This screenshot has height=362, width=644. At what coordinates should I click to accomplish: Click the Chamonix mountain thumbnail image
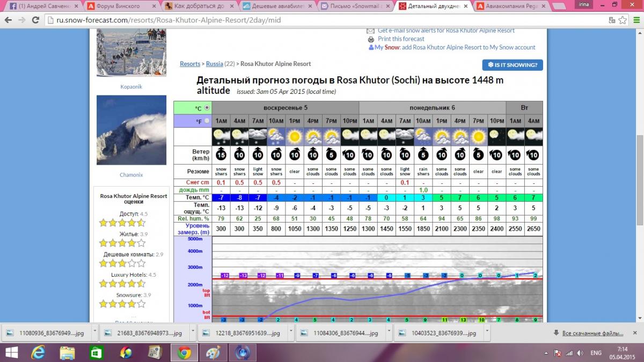131,131
